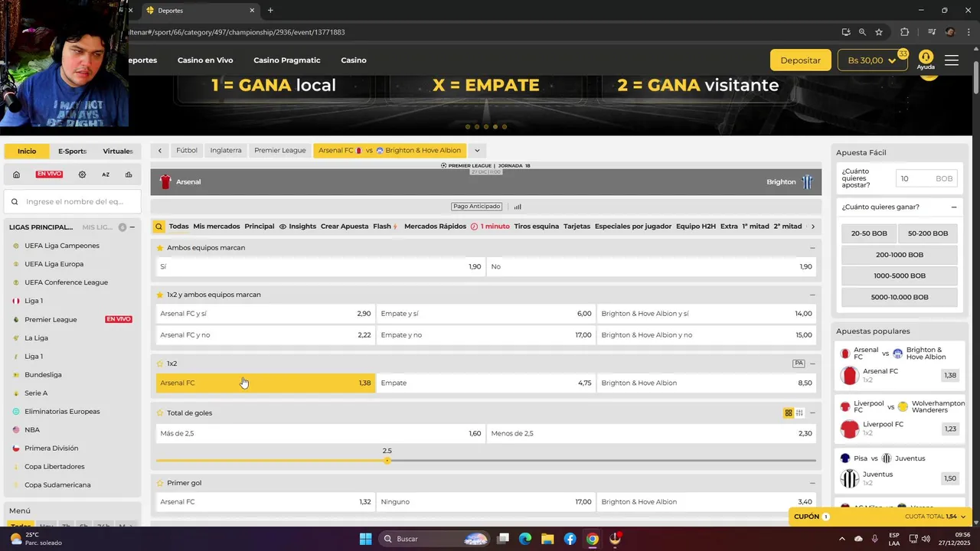The height and width of the screenshot is (551, 980).
Task: Collapse the LIGAS PRINCIPALES list
Action: tap(132, 227)
